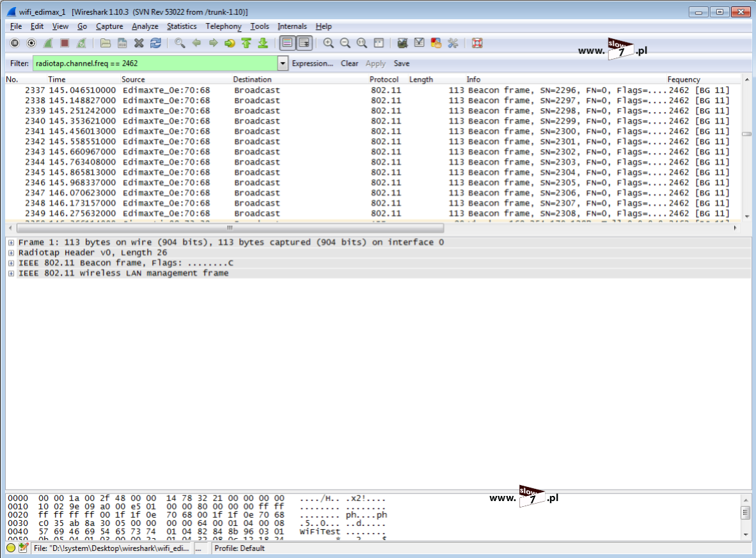Viewport: 756px width, 558px height.
Task: Open the Analyze menu
Action: click(x=145, y=26)
